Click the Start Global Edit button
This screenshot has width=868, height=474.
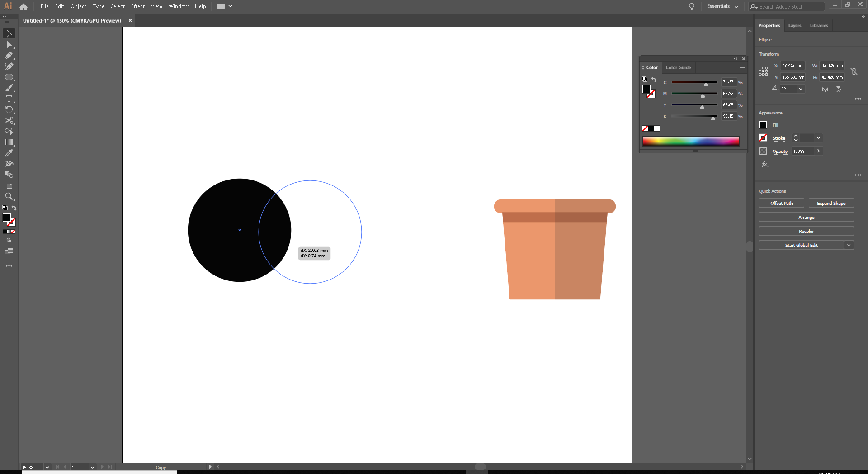coord(801,245)
